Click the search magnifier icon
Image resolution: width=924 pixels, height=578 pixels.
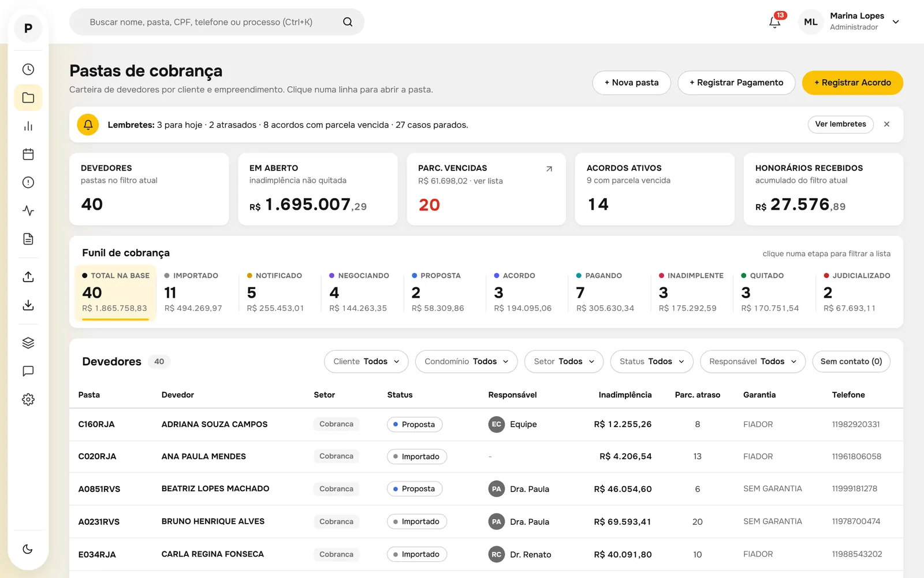[348, 22]
